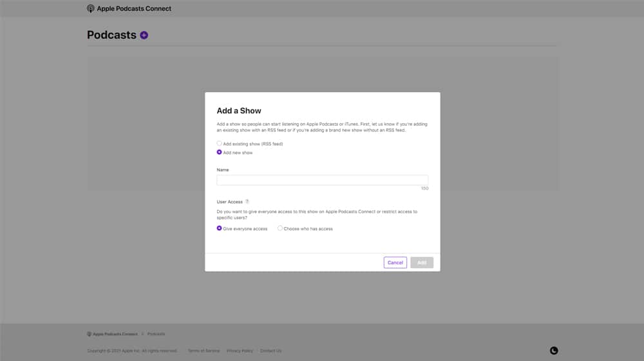Click the Apple Podcasts Connect logo in header
The image size is (644, 361).
point(90,8)
